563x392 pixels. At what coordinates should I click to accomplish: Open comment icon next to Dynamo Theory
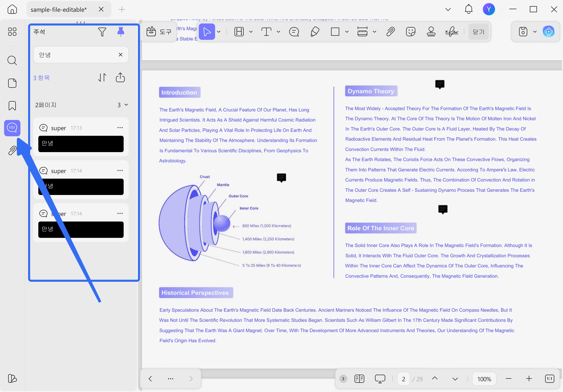tap(440, 84)
